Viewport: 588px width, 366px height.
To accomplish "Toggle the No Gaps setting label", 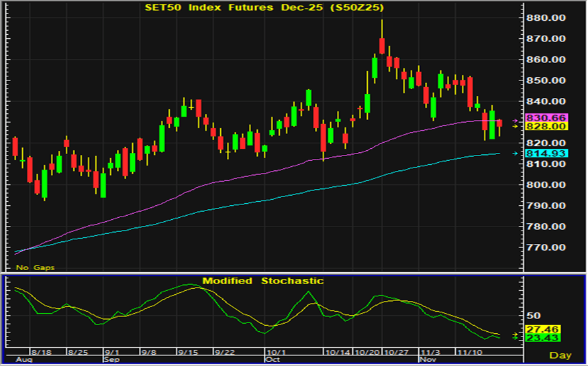I will coord(35,267).
